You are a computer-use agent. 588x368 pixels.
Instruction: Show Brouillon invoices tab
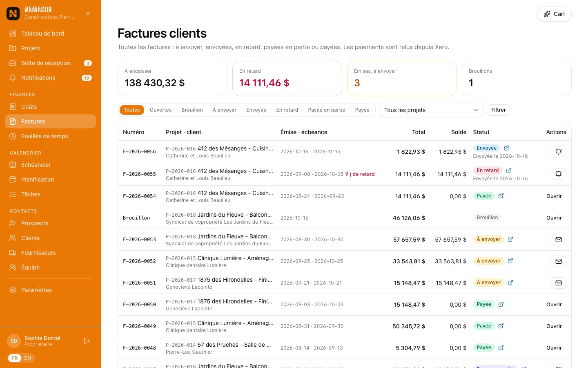coord(192,110)
